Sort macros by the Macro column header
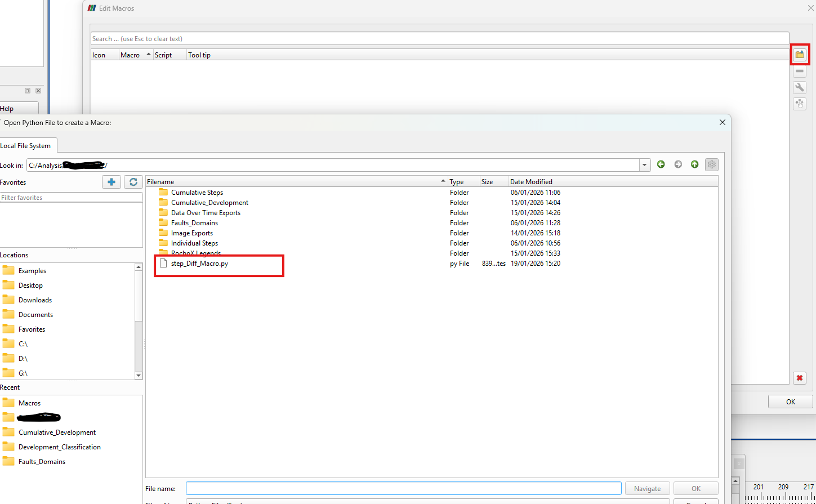The height and width of the screenshot is (504, 816). [136, 55]
